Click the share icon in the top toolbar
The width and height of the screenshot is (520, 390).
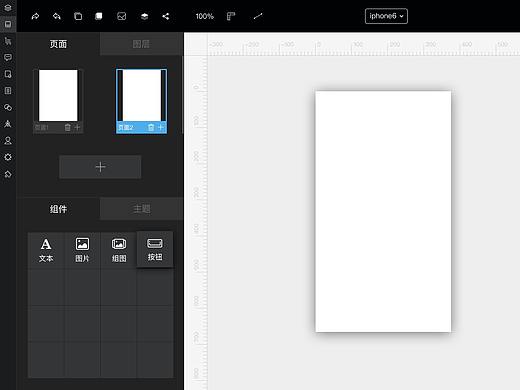(x=166, y=16)
